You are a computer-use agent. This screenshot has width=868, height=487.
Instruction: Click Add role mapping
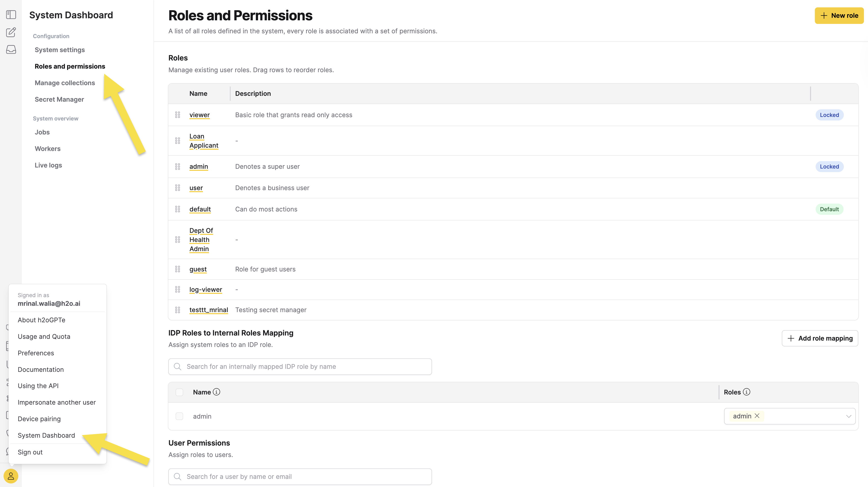(820, 338)
